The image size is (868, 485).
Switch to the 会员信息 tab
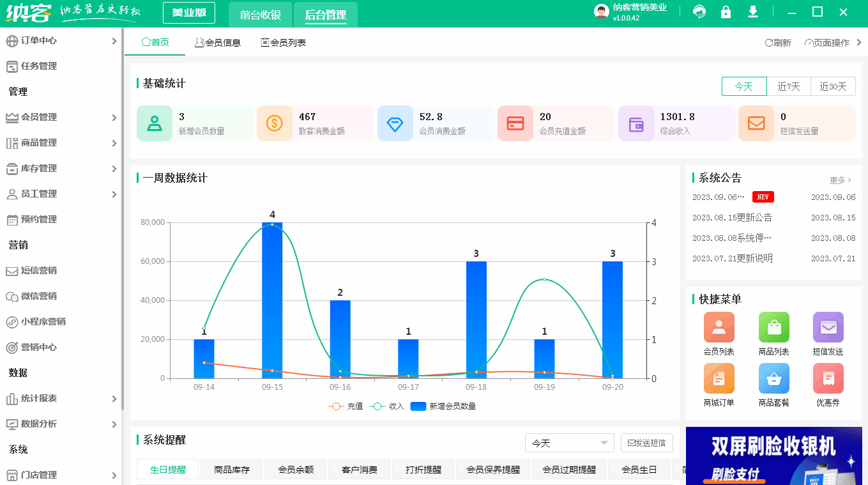[x=217, y=42]
